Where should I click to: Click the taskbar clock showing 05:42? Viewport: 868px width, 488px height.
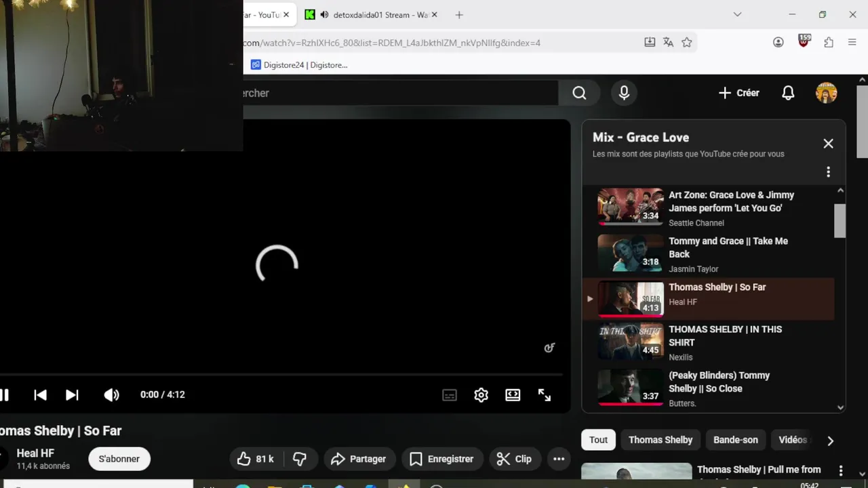click(x=809, y=485)
